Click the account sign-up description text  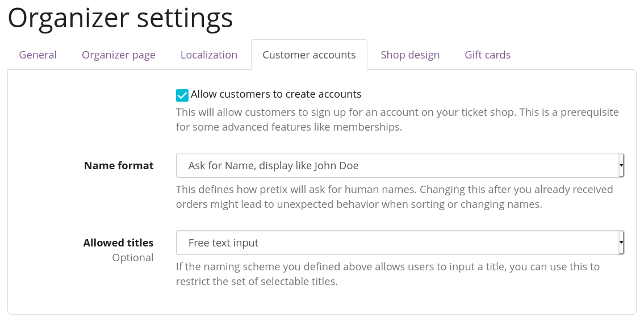click(397, 119)
